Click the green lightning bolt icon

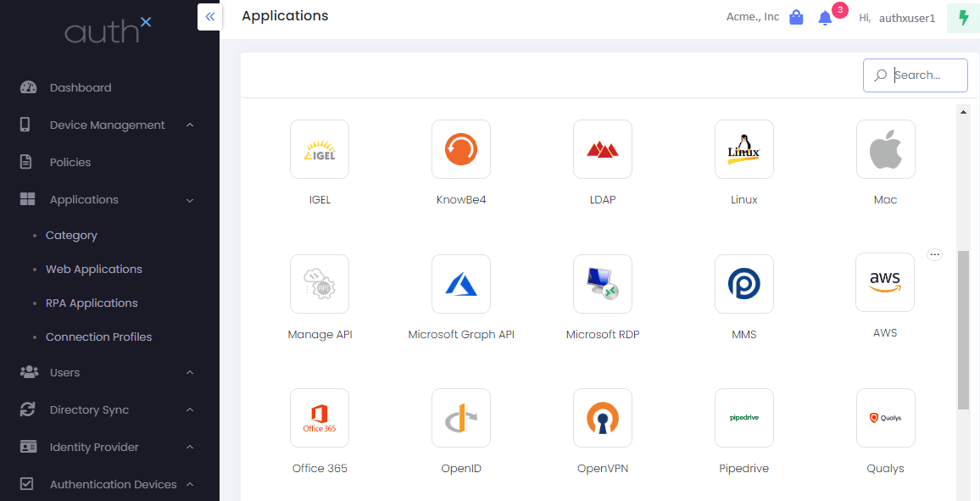click(x=964, y=18)
